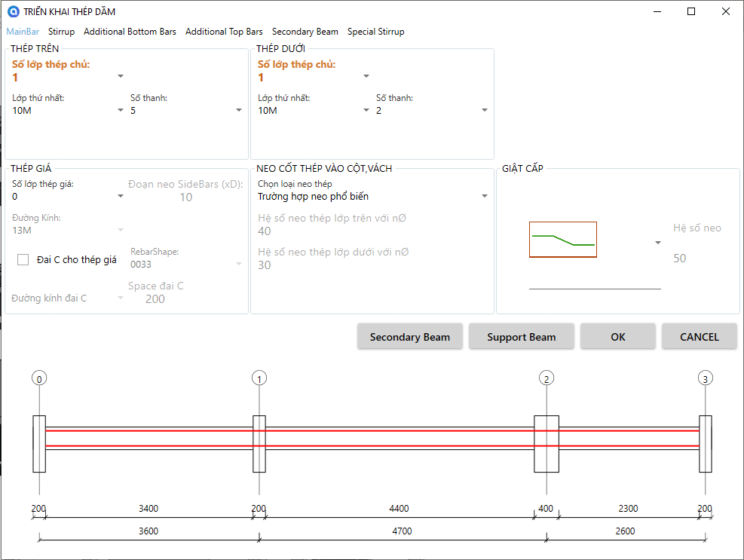This screenshot has height=560, width=744.
Task: Switch to the Stirrup tab
Action: [x=61, y=32]
